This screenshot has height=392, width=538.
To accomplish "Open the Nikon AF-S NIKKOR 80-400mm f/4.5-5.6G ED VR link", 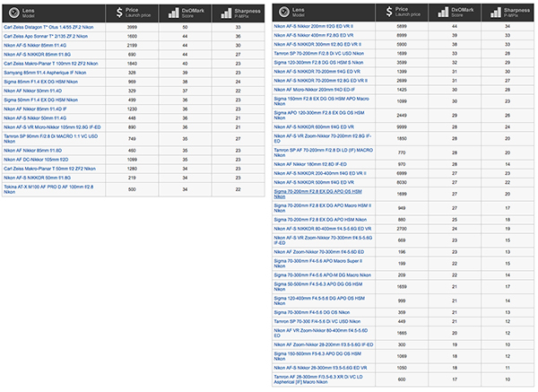I will [323, 229].
